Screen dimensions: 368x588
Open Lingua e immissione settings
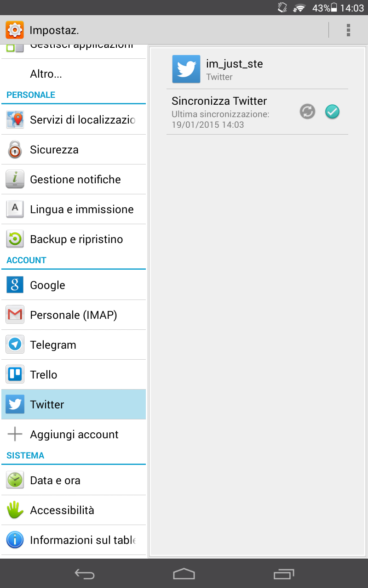point(74,209)
